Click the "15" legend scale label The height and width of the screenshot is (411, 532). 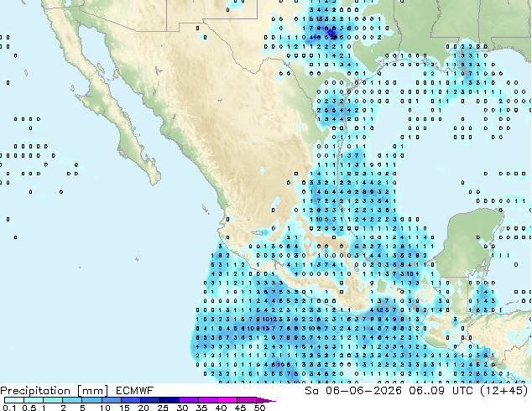(124, 408)
